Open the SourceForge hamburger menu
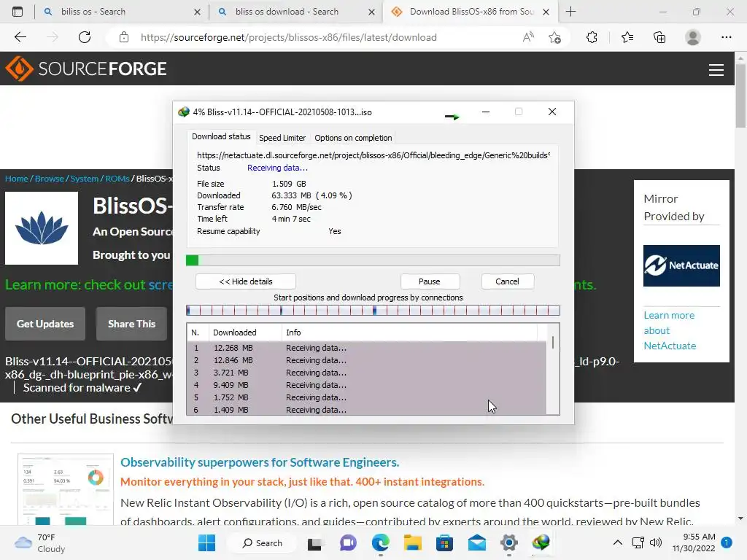Screen dimensions: 747x560 [x=716, y=70]
